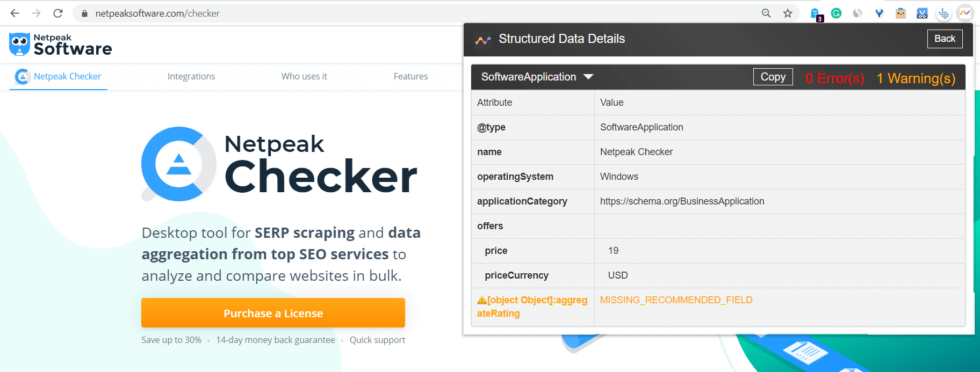Click the address bar URL
This screenshot has width=980, height=372.
pos(157,13)
